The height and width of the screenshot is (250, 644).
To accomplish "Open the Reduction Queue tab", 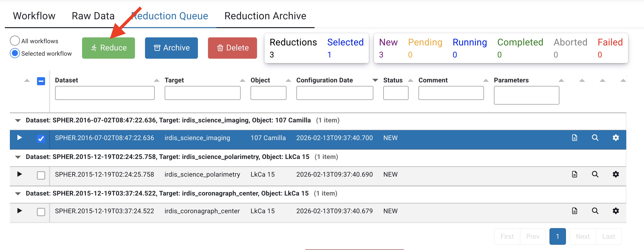I will 170,16.
